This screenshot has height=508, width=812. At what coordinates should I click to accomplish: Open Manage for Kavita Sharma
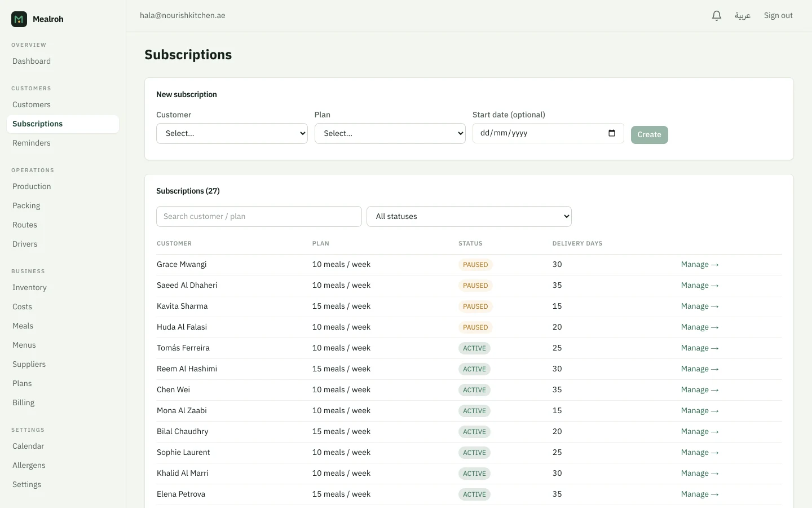tap(700, 306)
